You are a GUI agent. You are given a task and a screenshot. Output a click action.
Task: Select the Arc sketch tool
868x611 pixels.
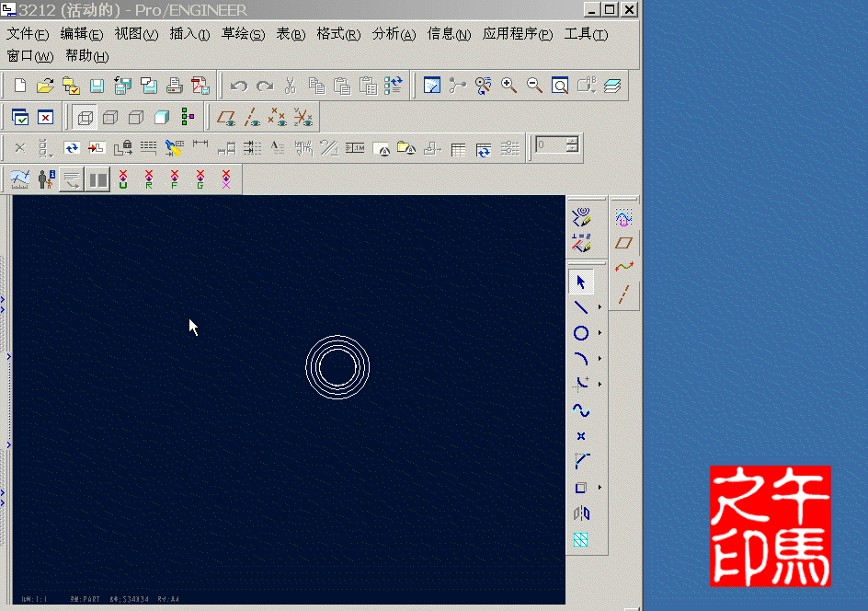pyautogui.click(x=581, y=359)
